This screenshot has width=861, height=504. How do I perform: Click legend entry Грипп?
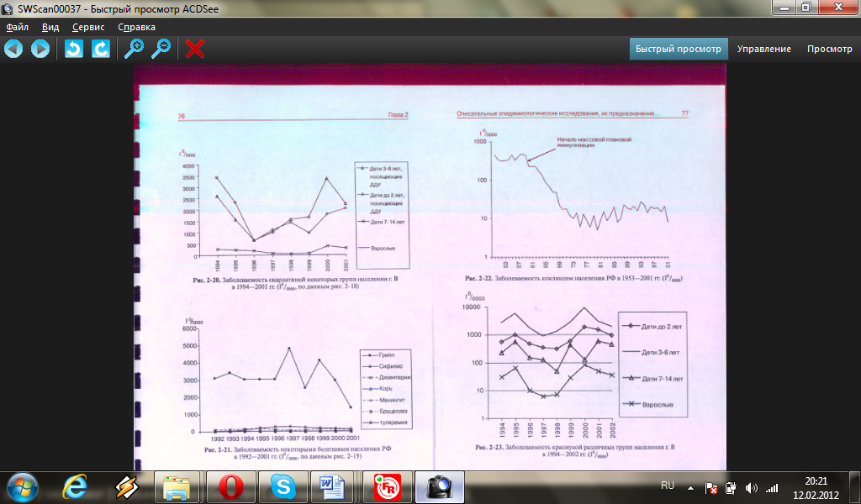point(378,355)
